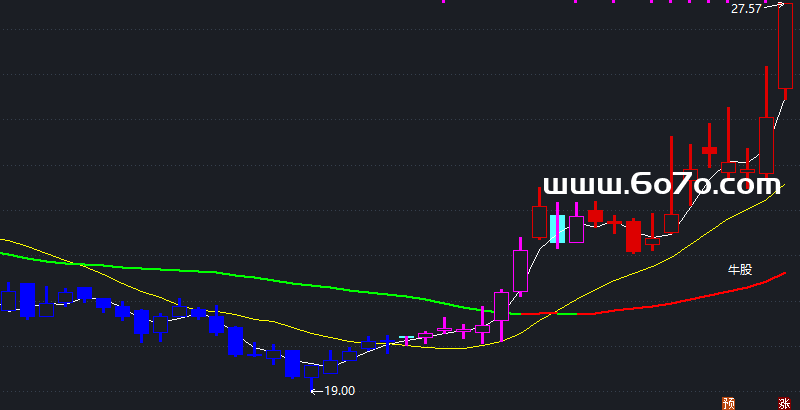This screenshot has width=800, height=410.
Task: Select the cyan-filled candlestick with magenta border
Action: coord(557,229)
